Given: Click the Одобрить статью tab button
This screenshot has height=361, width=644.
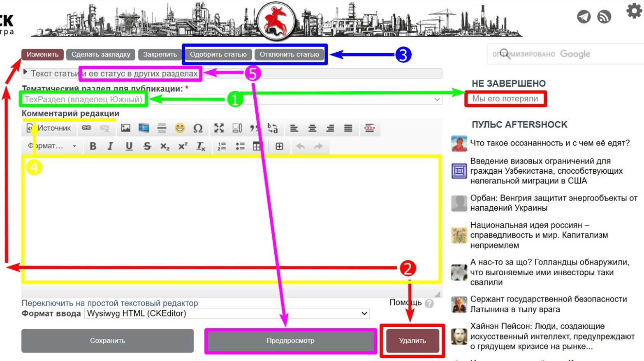Looking at the screenshot, I should click(218, 54).
